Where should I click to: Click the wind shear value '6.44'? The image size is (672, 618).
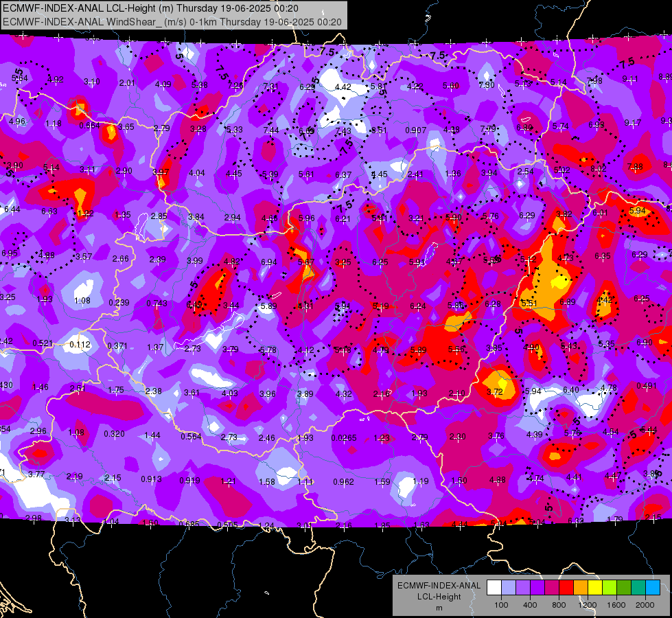click(12, 209)
